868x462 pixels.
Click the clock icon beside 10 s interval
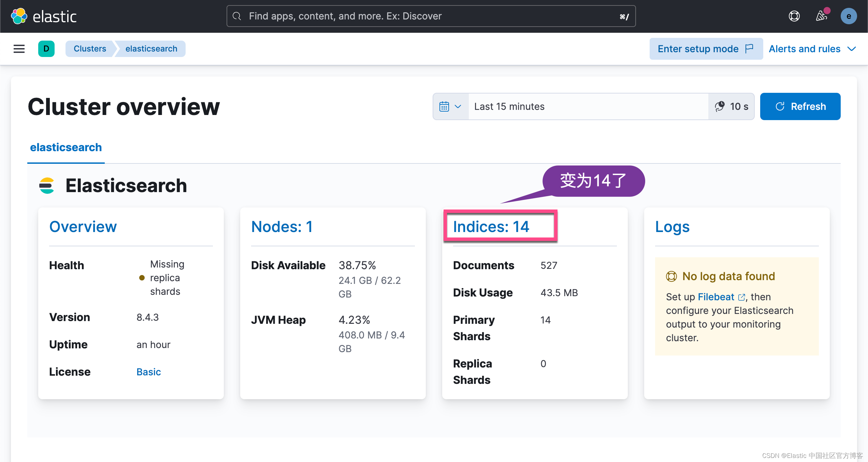click(x=720, y=106)
